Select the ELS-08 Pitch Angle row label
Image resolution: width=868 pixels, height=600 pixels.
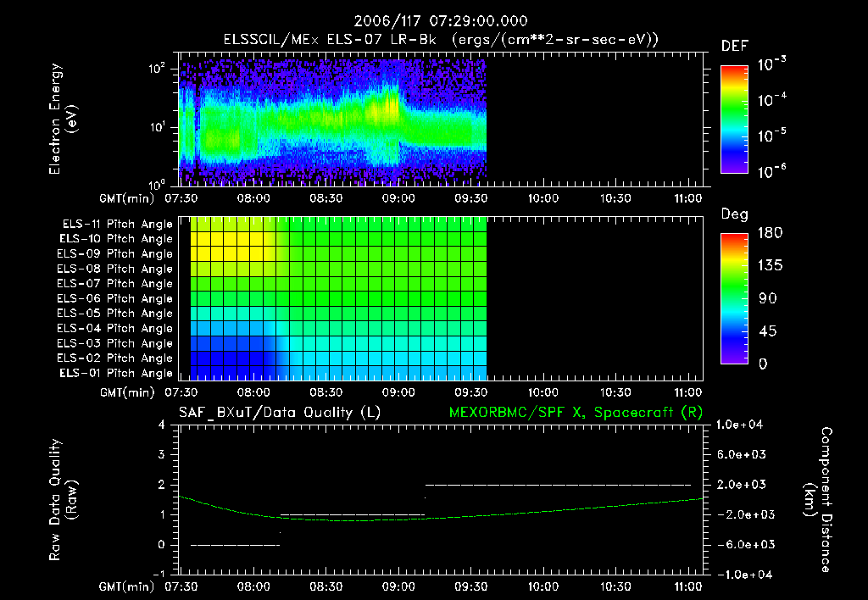[115, 269]
